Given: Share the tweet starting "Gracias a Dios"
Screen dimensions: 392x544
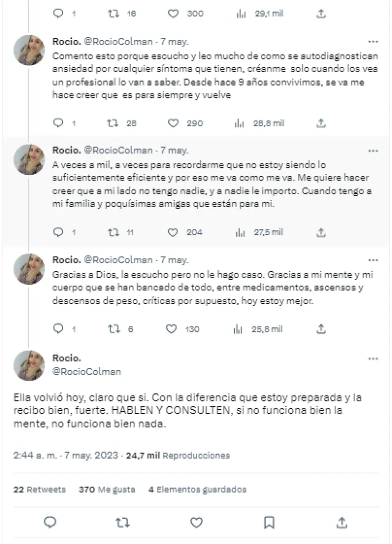Looking at the screenshot, I should point(321,328).
